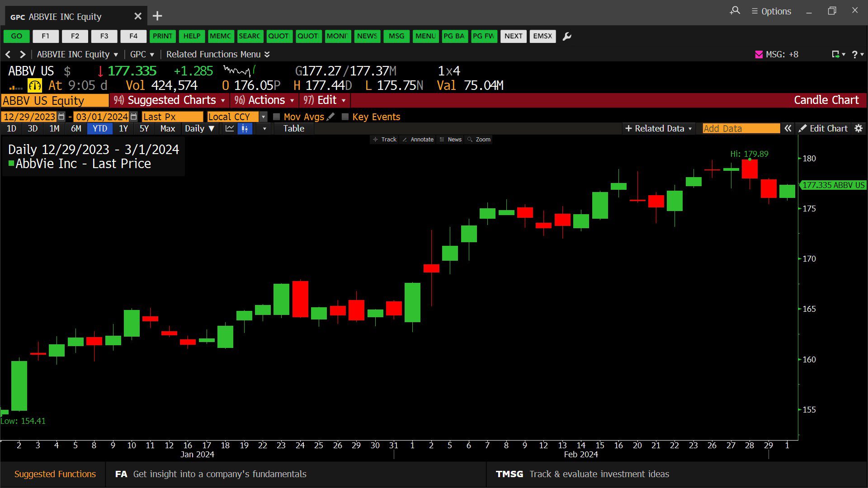Open the Suggested Charts dropdown

170,100
